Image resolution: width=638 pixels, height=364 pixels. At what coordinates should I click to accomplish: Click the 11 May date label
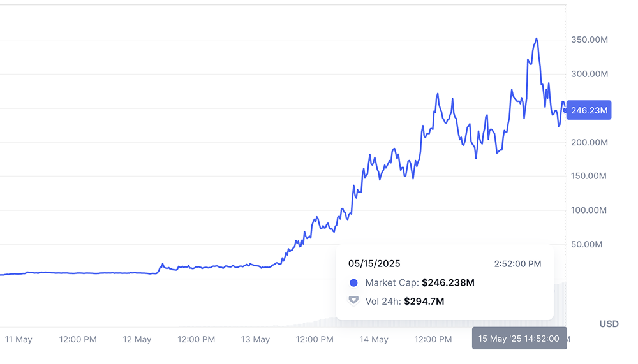tap(19, 339)
